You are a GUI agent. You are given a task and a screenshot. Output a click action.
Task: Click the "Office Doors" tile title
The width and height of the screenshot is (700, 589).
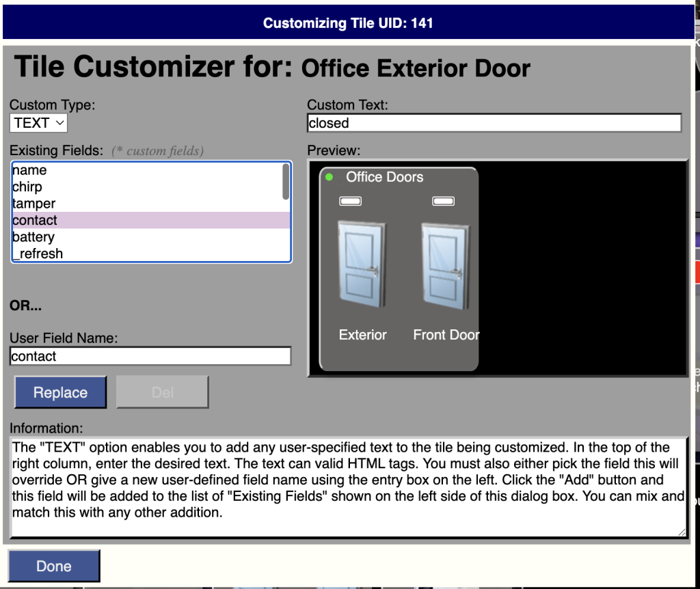(384, 178)
